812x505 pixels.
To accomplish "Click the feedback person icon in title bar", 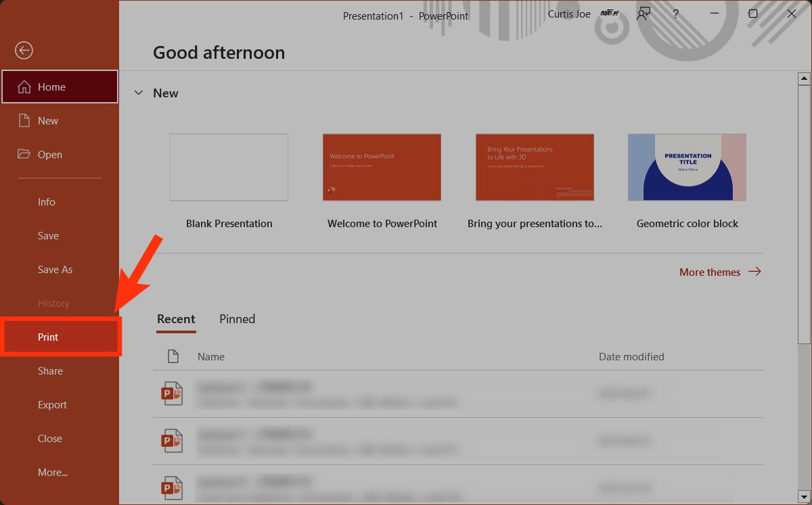I will point(644,14).
